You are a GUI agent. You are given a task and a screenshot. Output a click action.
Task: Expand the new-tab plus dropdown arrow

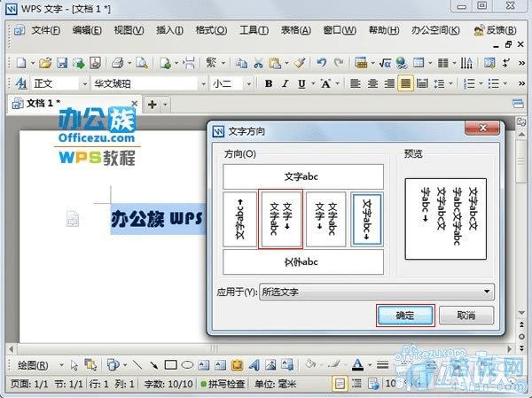pos(165,105)
